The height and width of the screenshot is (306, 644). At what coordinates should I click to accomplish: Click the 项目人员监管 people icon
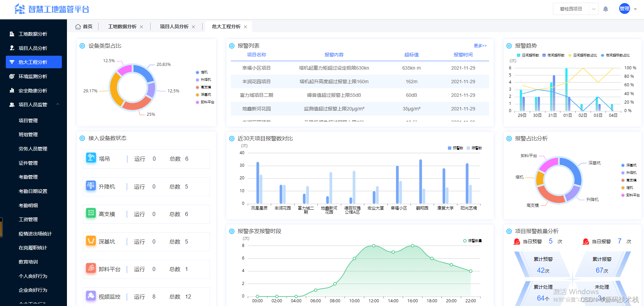tap(12, 105)
